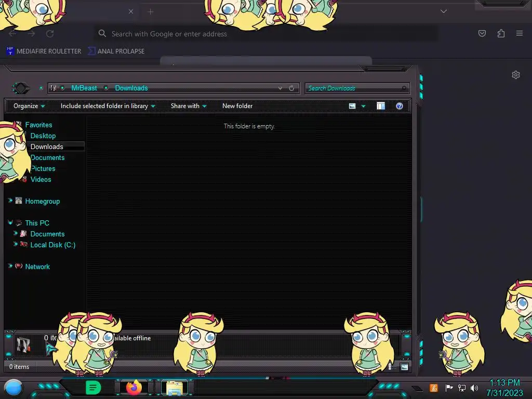Open Documents under Favorites
Viewport: 532px width, 399px height.
pyautogui.click(x=47, y=157)
